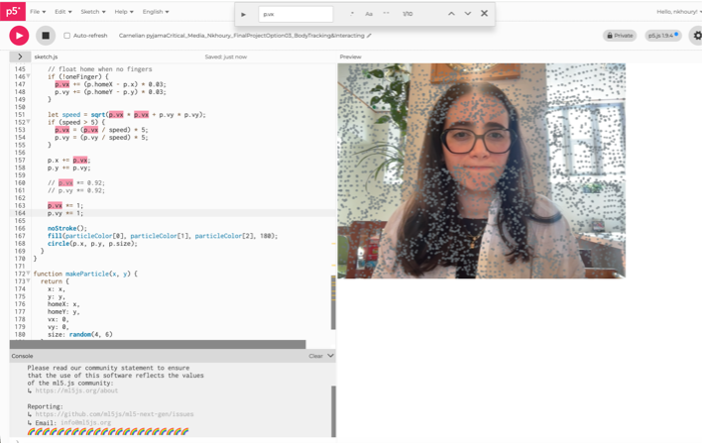Image resolution: width=705 pixels, height=446 pixels.
Task: Open the Edit menu
Action: [63, 12]
